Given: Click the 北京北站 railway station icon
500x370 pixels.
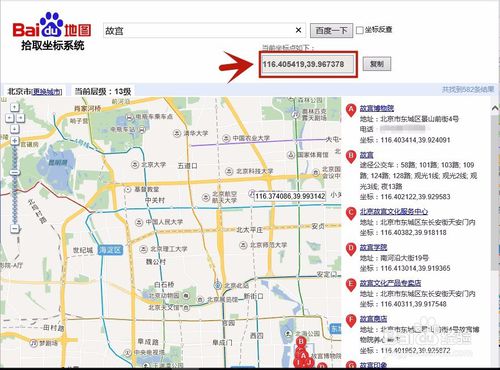Looking at the screenshot, I should point(218,286).
